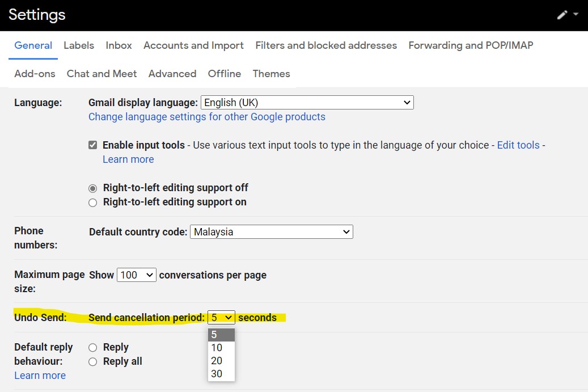This screenshot has height=392, width=588.
Task: Open the Gmail display language dropdown
Action: (307, 103)
